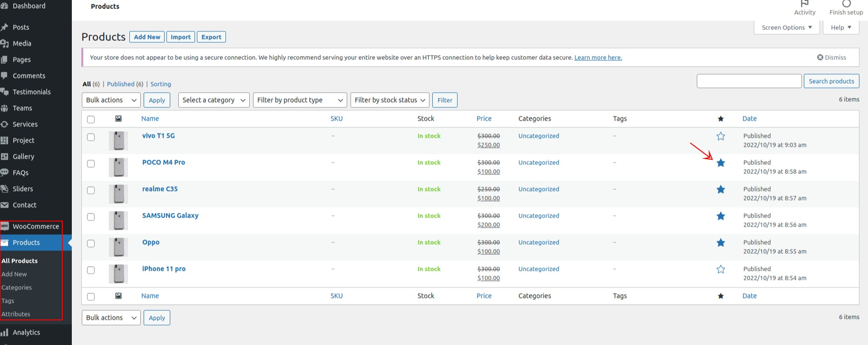Screen dimensions: 868x345
Task: Open the Select a category dropdown
Action: coord(214,100)
